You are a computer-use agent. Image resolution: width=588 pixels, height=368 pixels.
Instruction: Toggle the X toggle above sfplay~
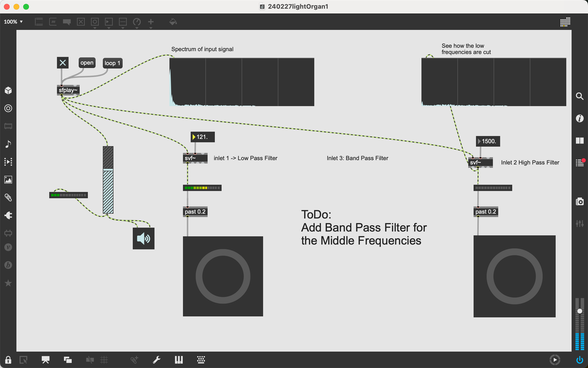[63, 63]
